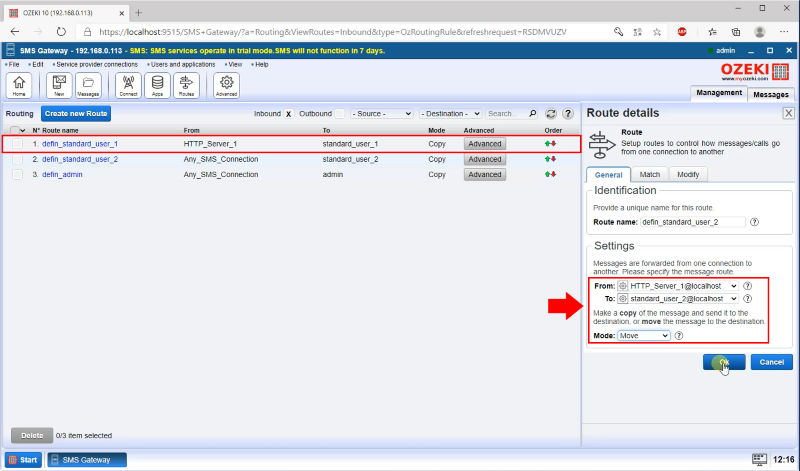This screenshot has height=471, width=800.
Task: Click the Routes signpost toolbar icon
Action: 186,86
